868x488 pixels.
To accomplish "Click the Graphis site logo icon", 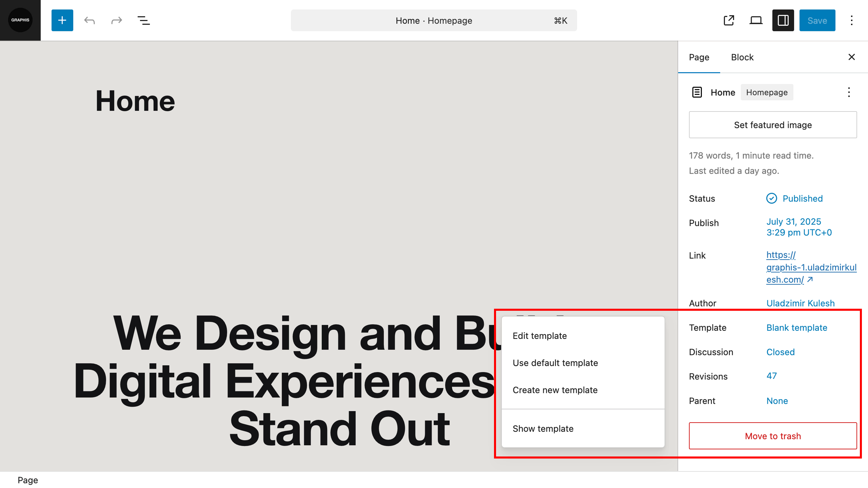I will [20, 20].
